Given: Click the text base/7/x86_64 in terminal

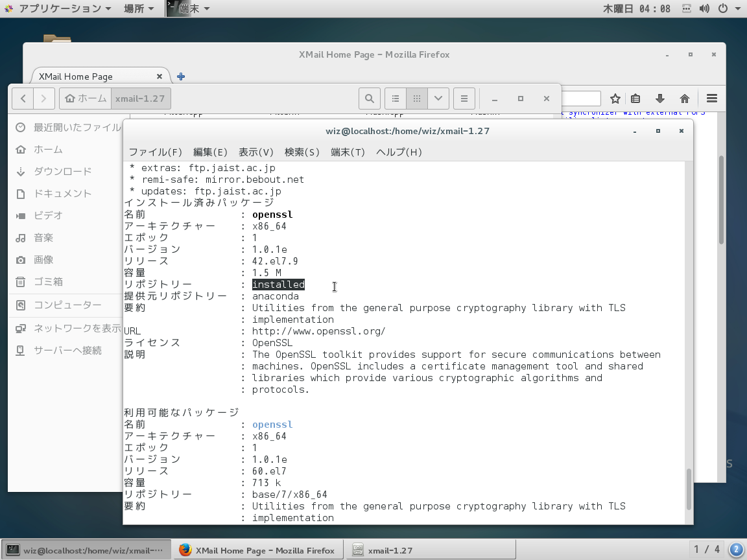Looking at the screenshot, I should coord(290,495).
